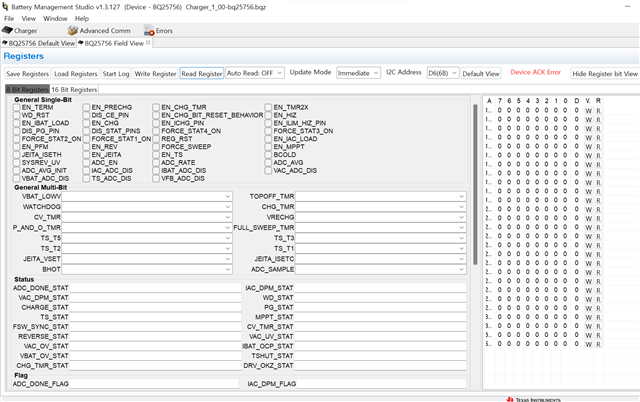Open the View menu
640x402 pixels.
(29, 18)
